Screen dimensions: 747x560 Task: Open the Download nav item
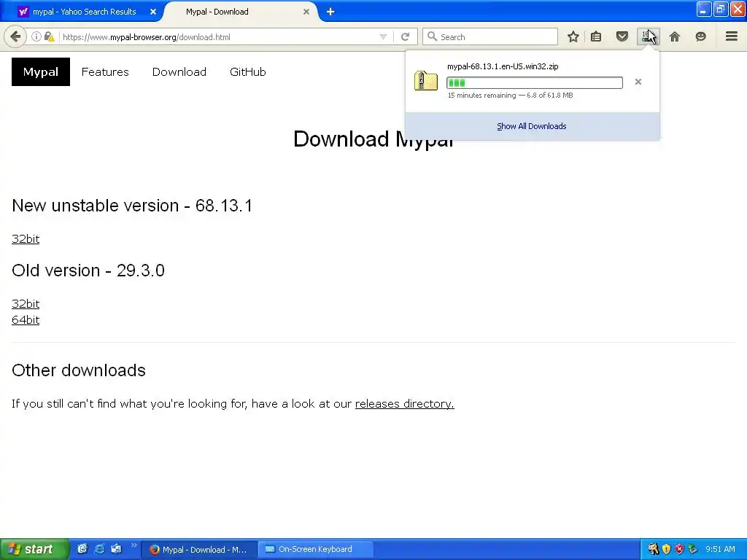179,72
